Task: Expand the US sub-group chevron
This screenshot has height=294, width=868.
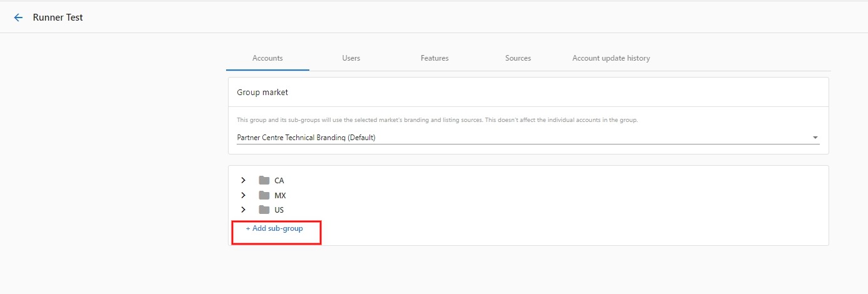Action: 243,210
